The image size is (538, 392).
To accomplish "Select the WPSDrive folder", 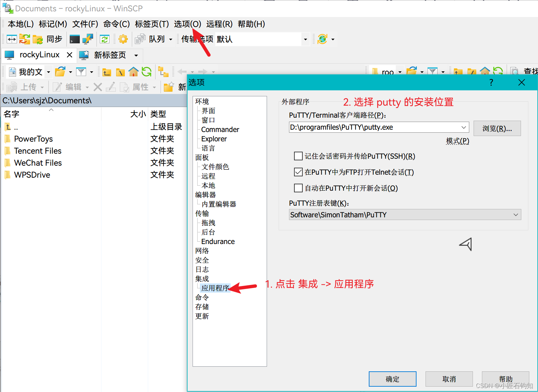I will 32,175.
